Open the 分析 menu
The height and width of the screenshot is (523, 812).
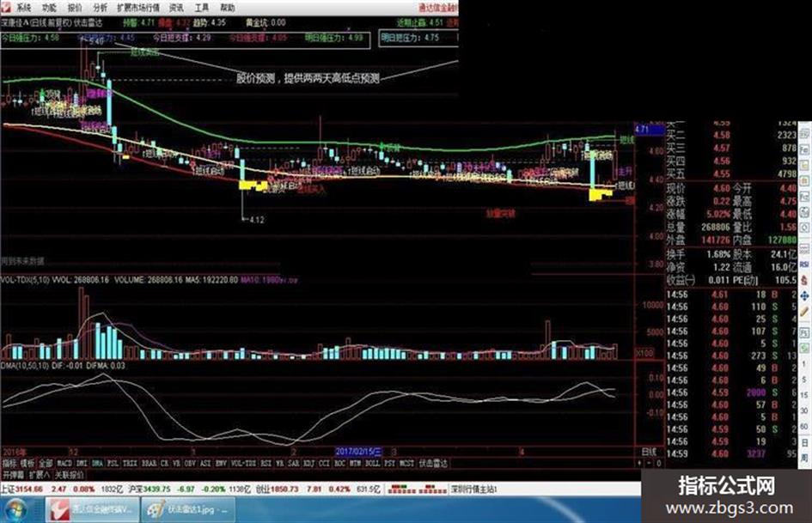pyautogui.click(x=101, y=8)
